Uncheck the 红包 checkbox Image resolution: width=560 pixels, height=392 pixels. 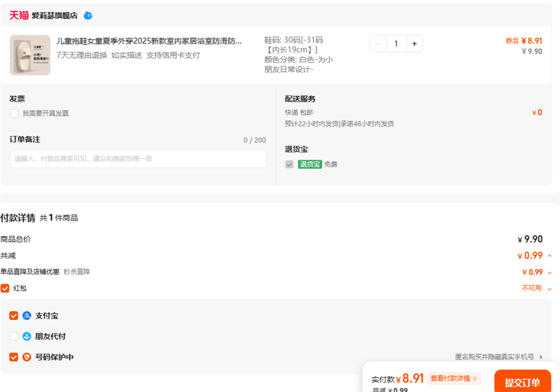[5, 288]
